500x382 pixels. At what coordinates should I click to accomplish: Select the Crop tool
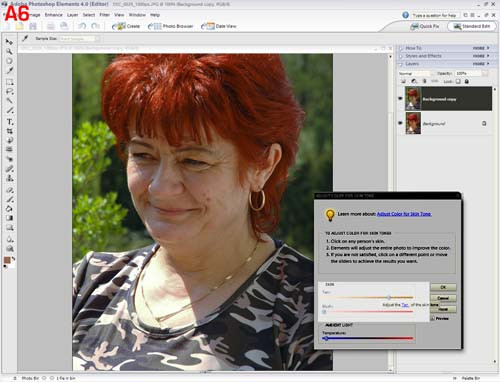pos(10,131)
